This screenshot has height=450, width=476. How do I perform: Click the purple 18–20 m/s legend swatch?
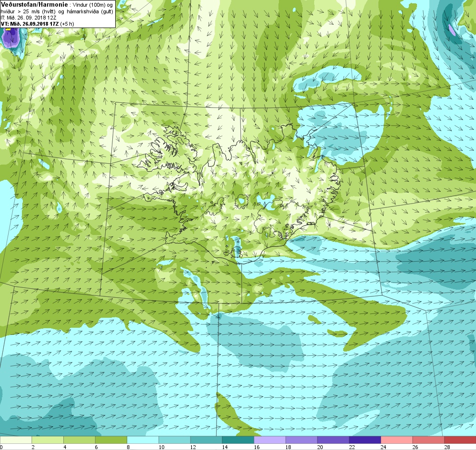point(301,440)
